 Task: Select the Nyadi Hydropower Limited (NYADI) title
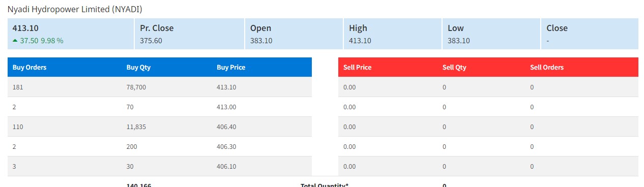click(x=75, y=9)
